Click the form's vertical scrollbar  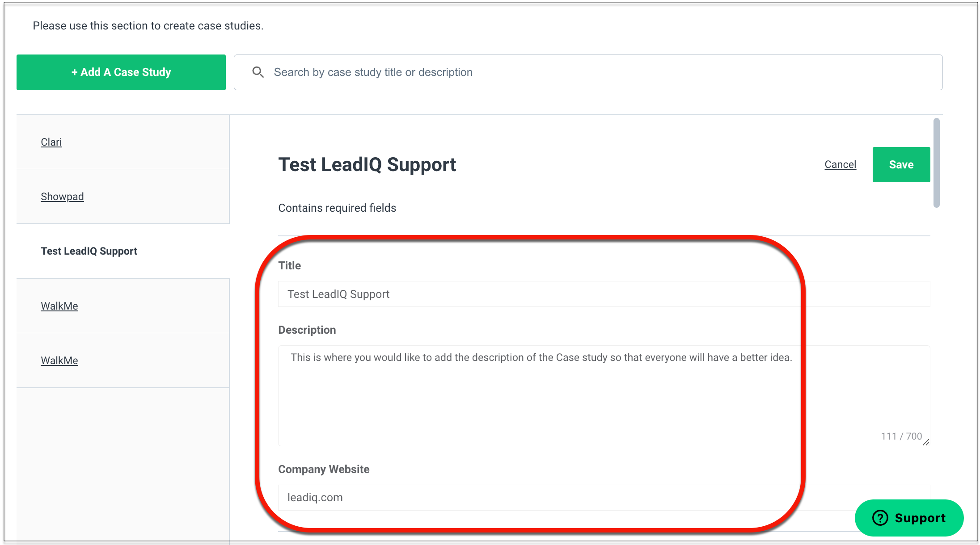(937, 163)
